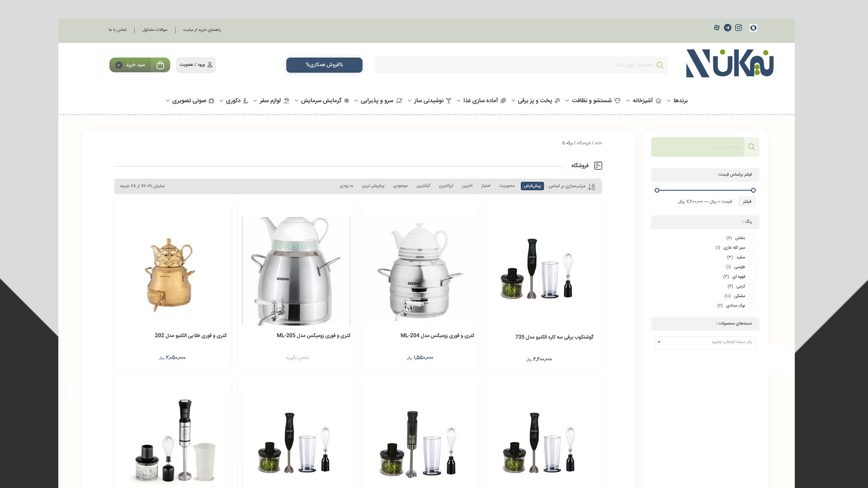The image size is (868, 488).
Task: Open the Telegram social icon
Action: tap(727, 28)
